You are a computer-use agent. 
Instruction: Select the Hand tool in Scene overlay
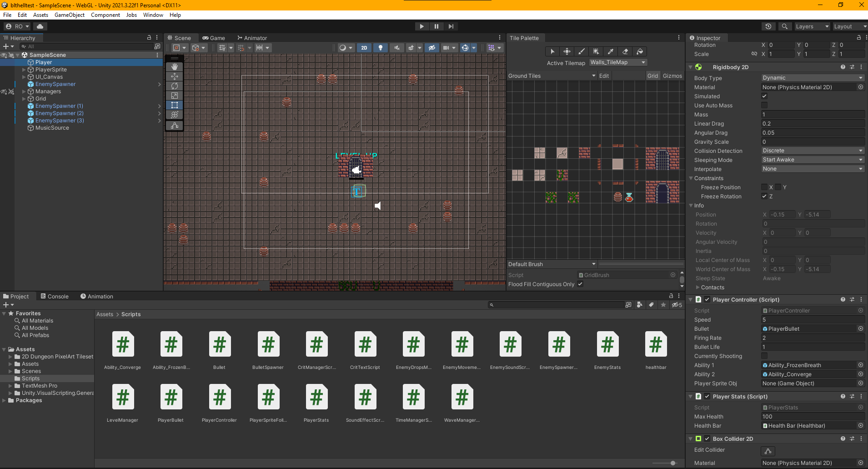[x=175, y=67]
